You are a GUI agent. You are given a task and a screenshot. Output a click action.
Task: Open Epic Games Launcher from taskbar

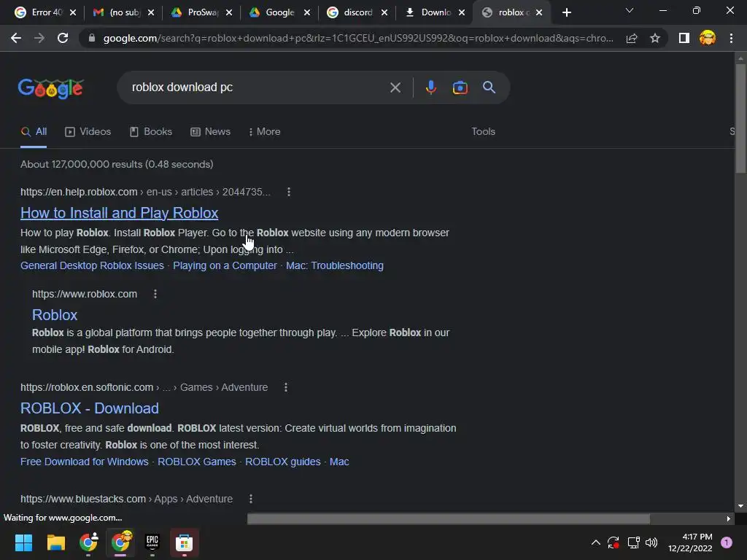[x=152, y=542]
